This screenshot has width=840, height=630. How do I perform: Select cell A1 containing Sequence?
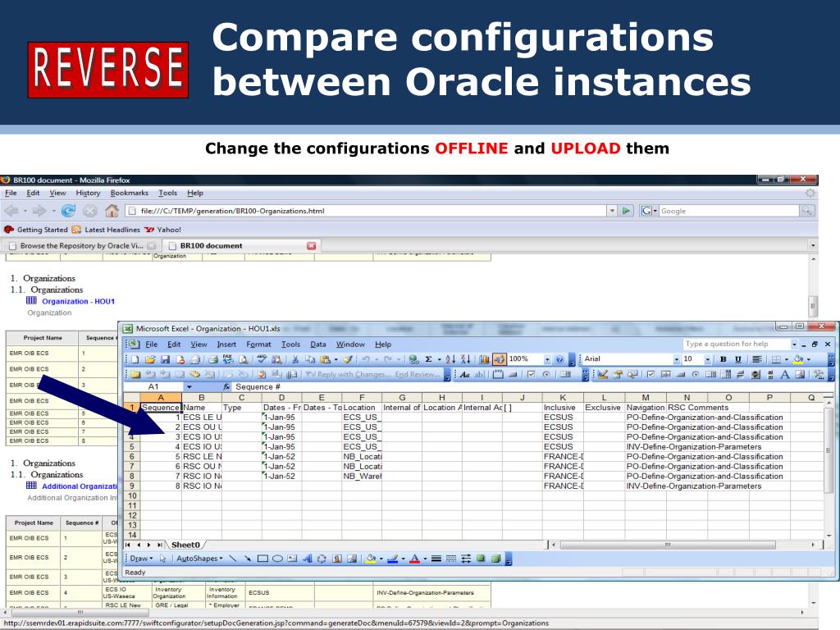tap(161, 407)
